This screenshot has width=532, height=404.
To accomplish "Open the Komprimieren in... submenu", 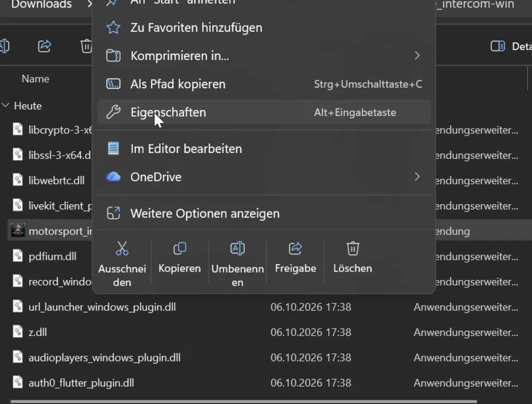I will 264,56.
